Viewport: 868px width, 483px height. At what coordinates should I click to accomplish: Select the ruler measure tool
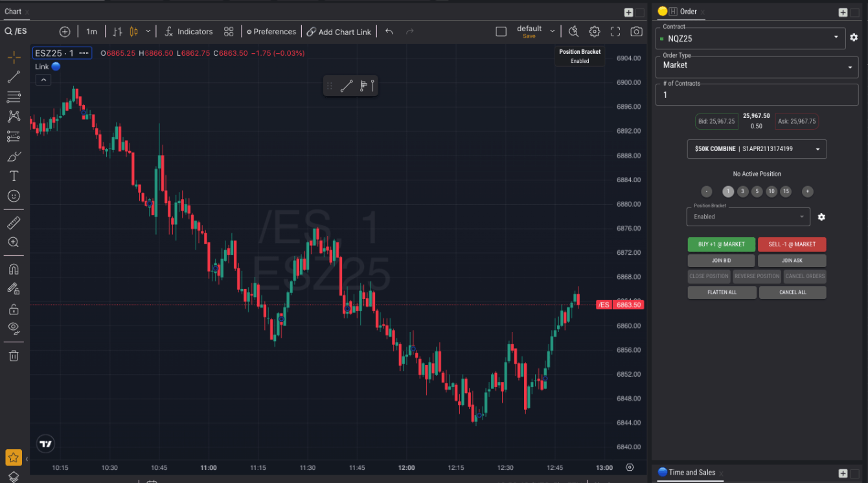(x=14, y=223)
